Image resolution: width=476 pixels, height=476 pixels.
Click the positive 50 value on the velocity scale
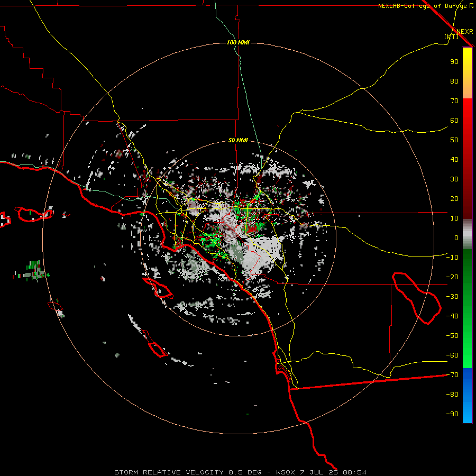tap(454, 140)
